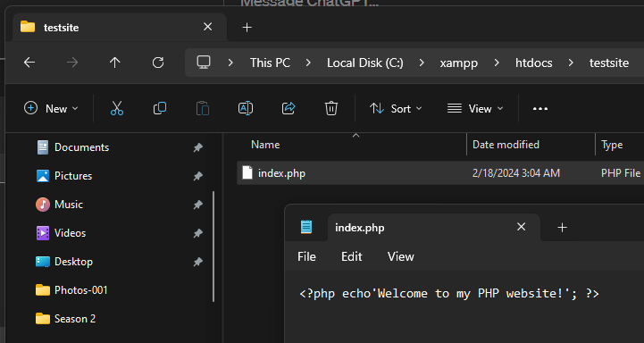Unpin Pictures using its pin icon
Viewport: 644px width, 343px height.
tap(198, 176)
